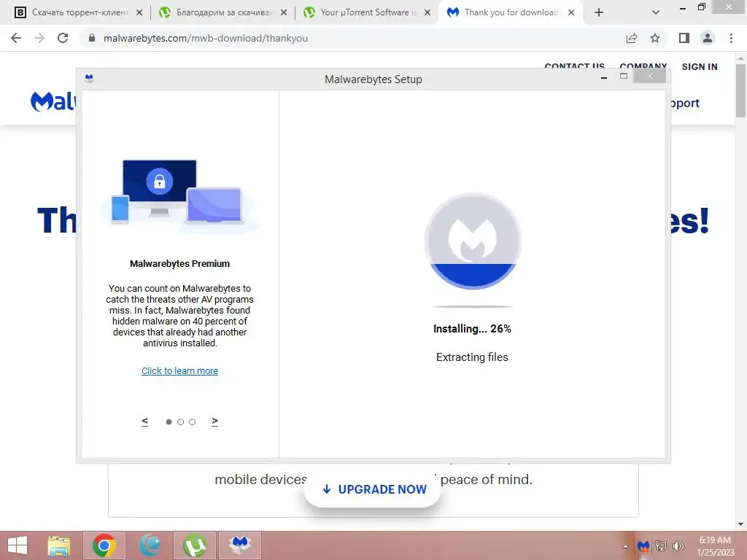The height and width of the screenshot is (560, 747).
Task: Open network status tray icon
Action: coord(661,545)
